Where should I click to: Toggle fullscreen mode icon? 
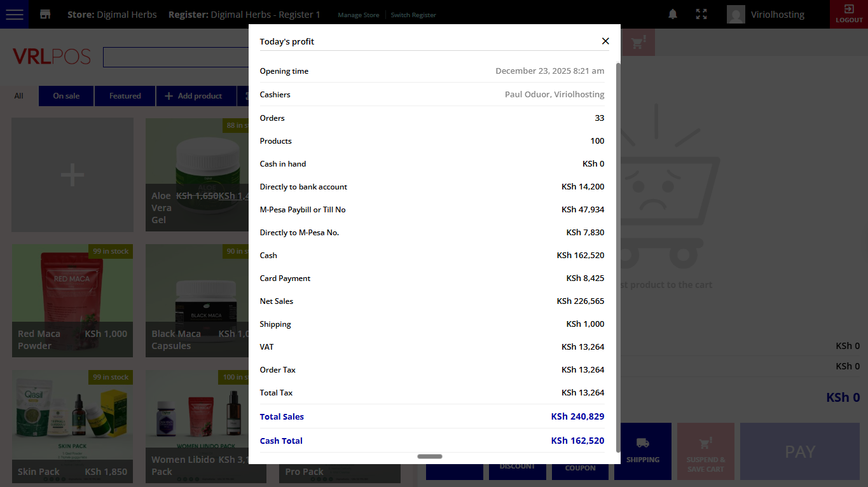pyautogui.click(x=701, y=14)
